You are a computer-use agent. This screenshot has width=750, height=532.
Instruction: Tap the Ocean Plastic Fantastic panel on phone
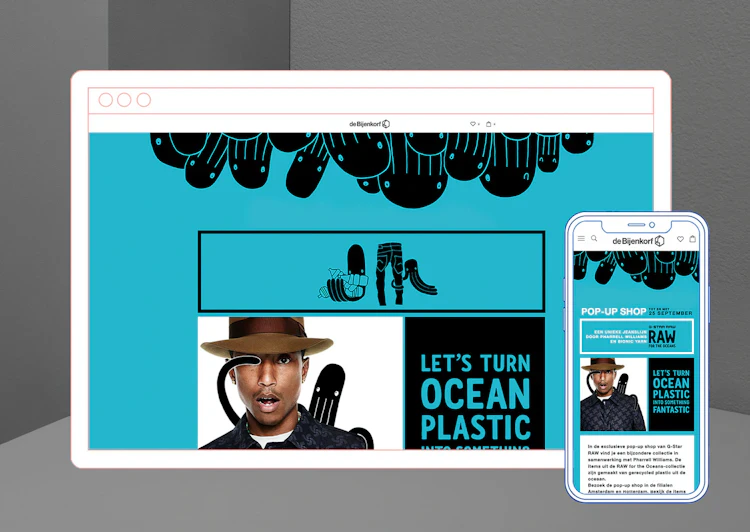[x=671, y=394]
